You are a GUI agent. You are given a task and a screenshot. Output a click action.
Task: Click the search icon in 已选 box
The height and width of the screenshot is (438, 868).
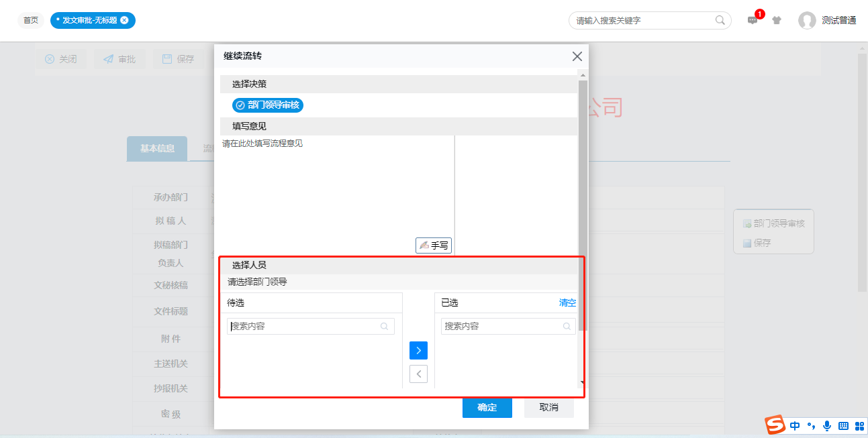(x=567, y=326)
